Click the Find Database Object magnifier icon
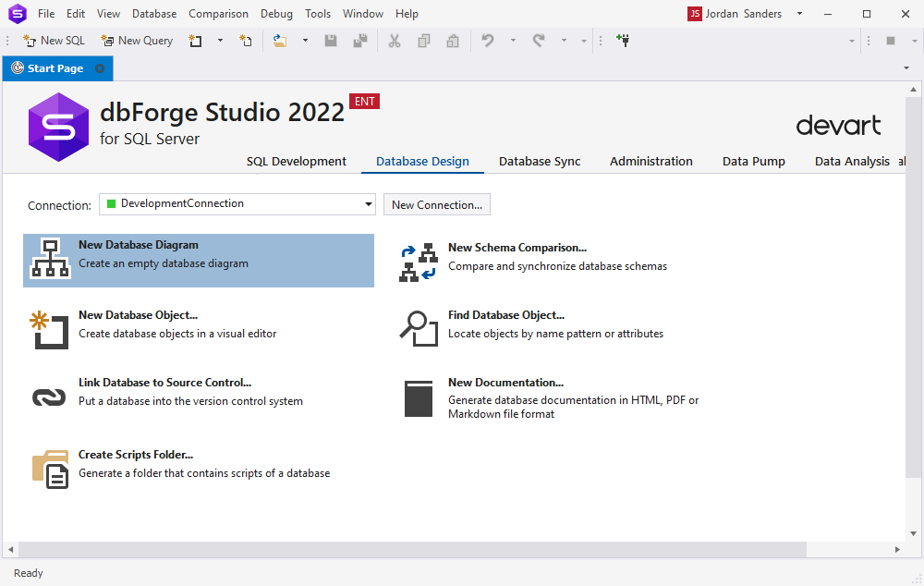The height and width of the screenshot is (586, 924). pos(419,328)
